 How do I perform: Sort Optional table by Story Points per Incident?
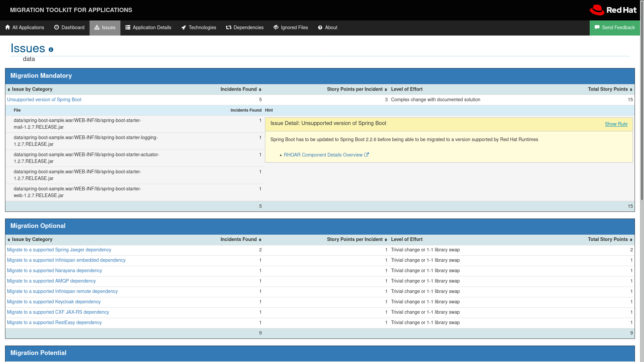coord(386,240)
